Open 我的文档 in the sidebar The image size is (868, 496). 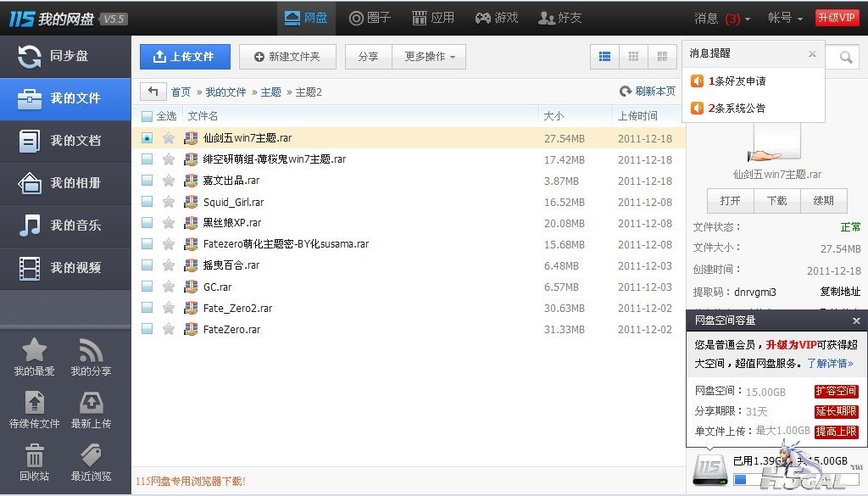click(x=65, y=141)
